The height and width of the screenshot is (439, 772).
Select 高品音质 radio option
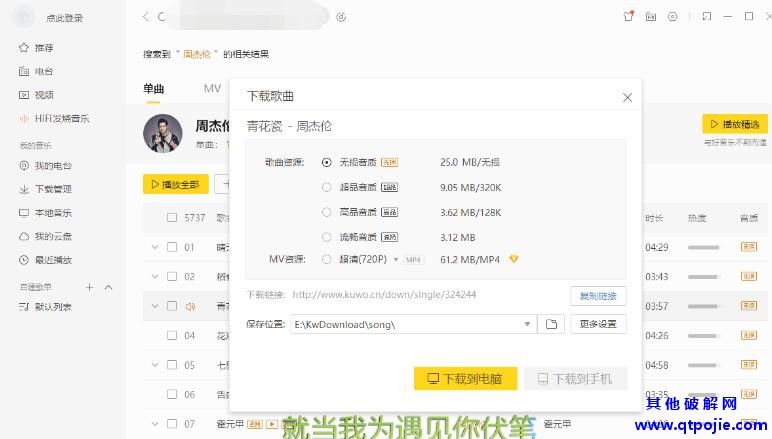click(326, 213)
